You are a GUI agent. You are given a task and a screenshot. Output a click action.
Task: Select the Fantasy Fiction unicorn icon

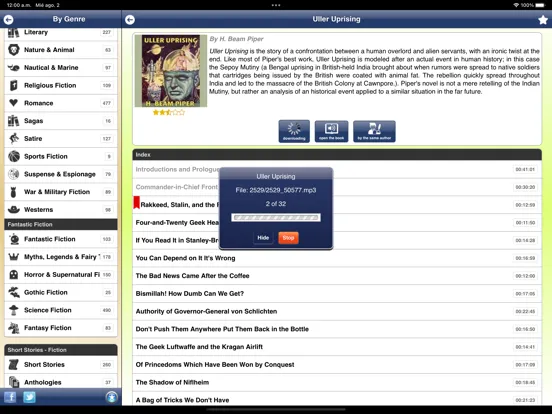click(x=14, y=328)
